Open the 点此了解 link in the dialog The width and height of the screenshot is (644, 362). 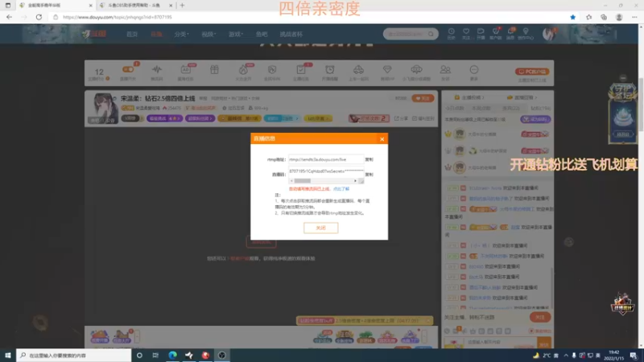341,189
